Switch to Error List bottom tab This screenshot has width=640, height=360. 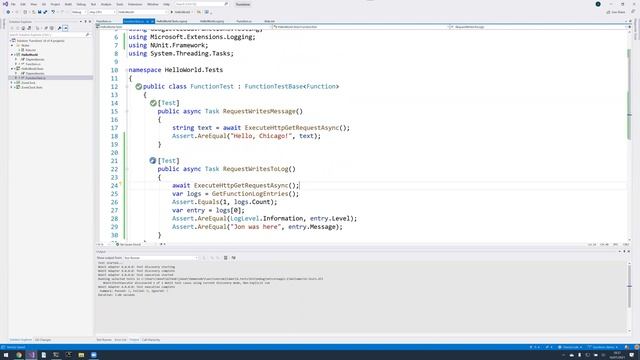click(x=120, y=340)
